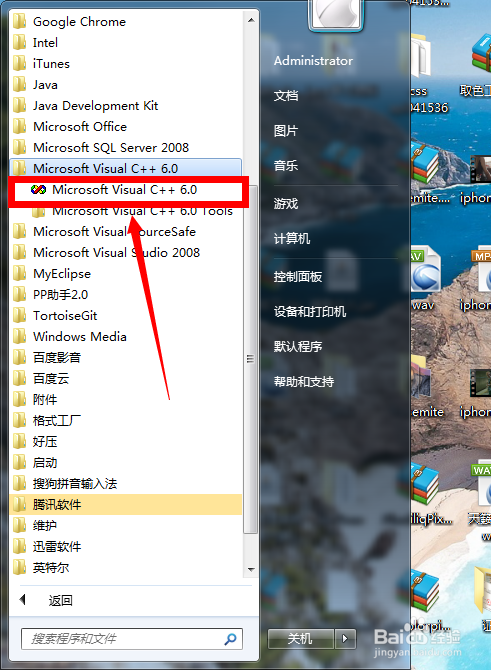
Task: Click the user account picture
Action: 336,15
